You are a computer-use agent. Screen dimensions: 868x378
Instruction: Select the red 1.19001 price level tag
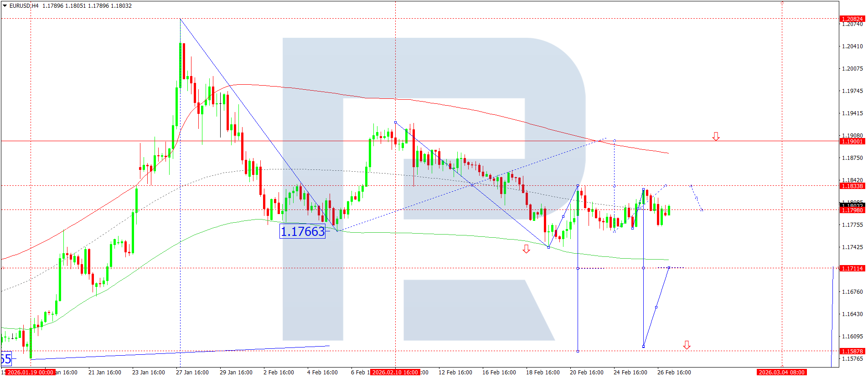(852, 141)
